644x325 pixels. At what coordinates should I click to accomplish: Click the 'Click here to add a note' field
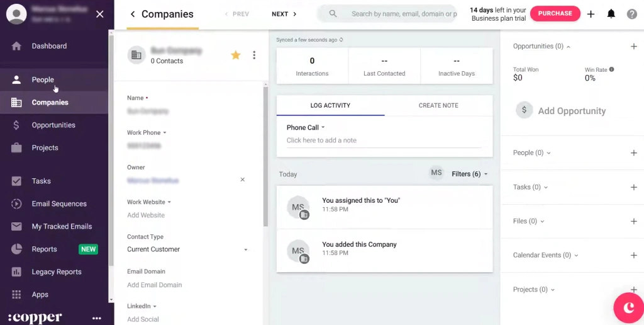[x=384, y=140]
